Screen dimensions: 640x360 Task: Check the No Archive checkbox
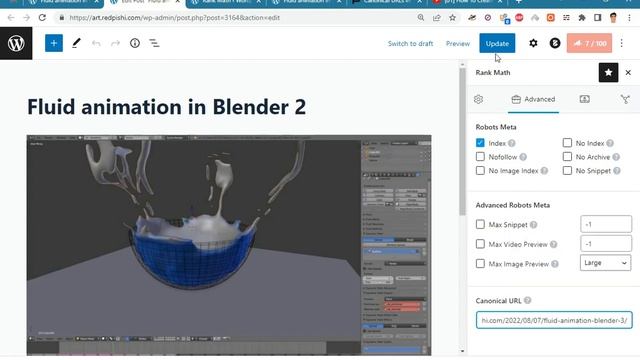pyautogui.click(x=567, y=157)
